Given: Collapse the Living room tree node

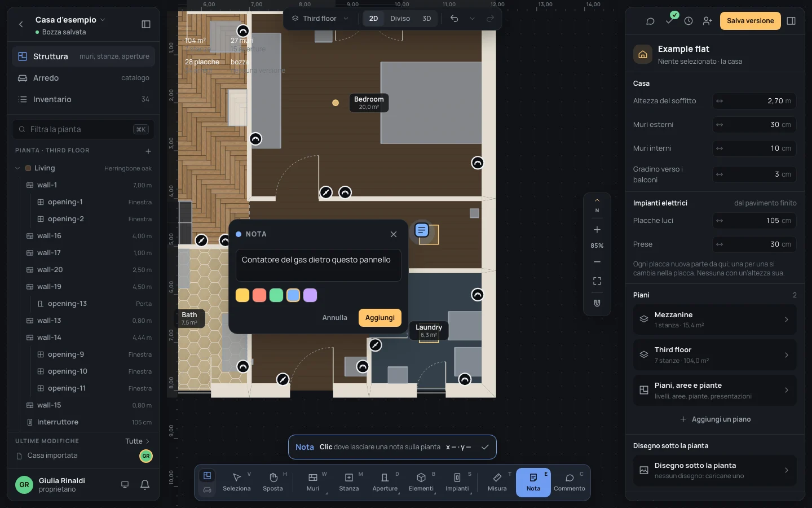Looking at the screenshot, I should coord(17,168).
